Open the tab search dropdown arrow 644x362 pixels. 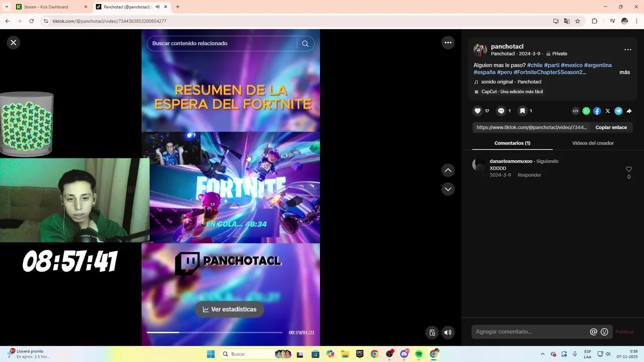tap(7, 7)
